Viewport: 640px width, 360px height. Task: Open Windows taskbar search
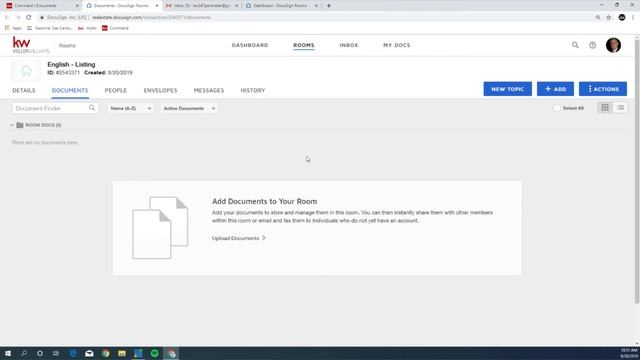click(24, 353)
